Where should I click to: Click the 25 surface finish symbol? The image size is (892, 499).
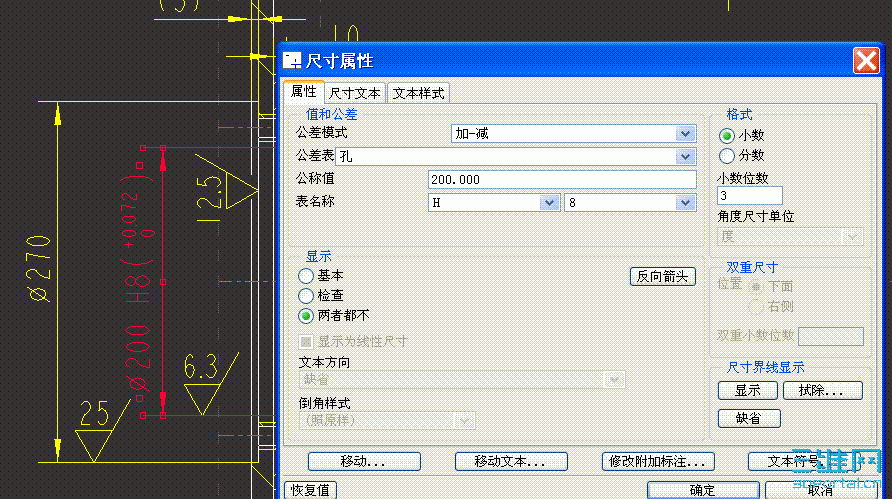click(x=102, y=429)
